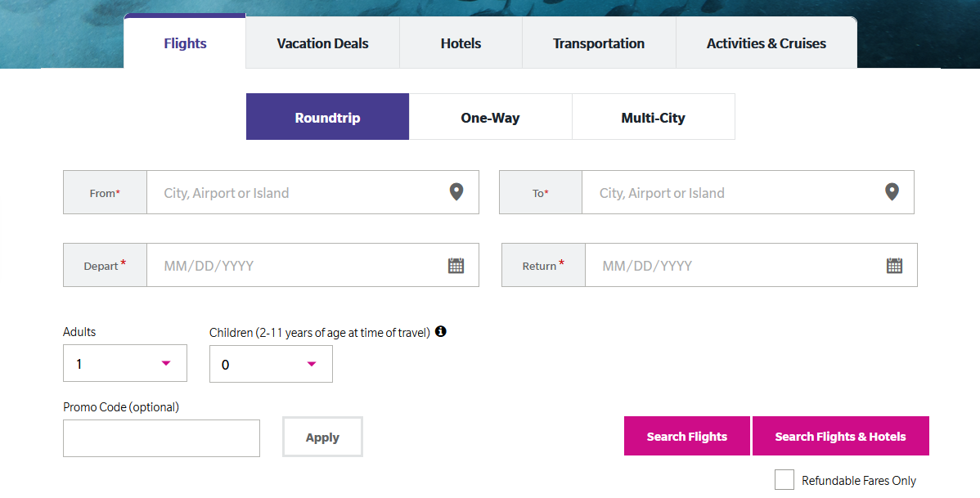Click the location pin icon in From field
Screen dimensions: 980x498
[456, 192]
